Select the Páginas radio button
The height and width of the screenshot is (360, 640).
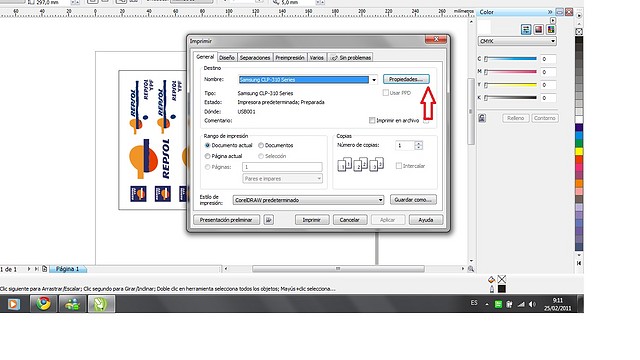click(x=207, y=167)
